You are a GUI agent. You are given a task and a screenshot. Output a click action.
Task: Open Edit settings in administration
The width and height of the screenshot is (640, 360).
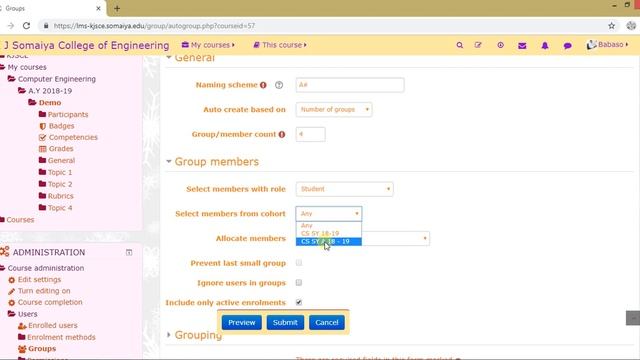[39, 280]
